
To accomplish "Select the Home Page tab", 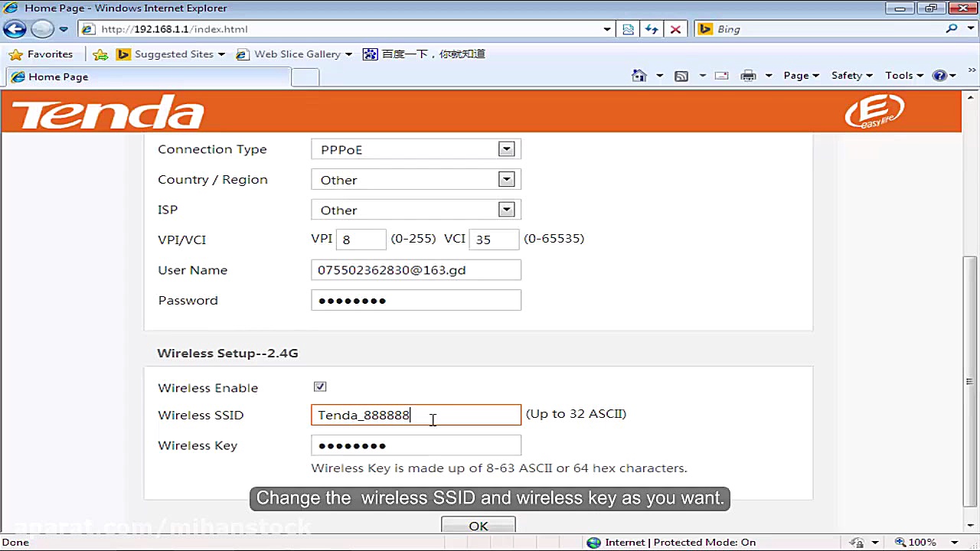I will tap(149, 77).
